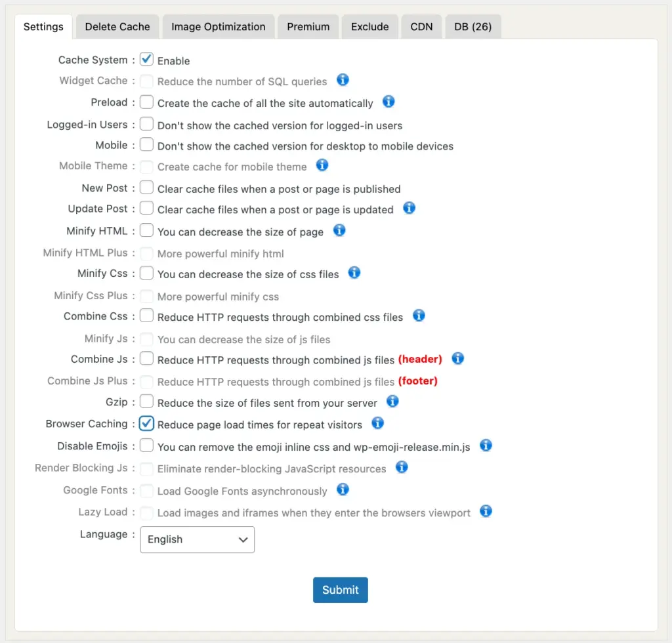Image resolution: width=672 pixels, height=643 pixels.
Task: Click disabled Combine Js Plus checkbox
Action: [x=146, y=381]
